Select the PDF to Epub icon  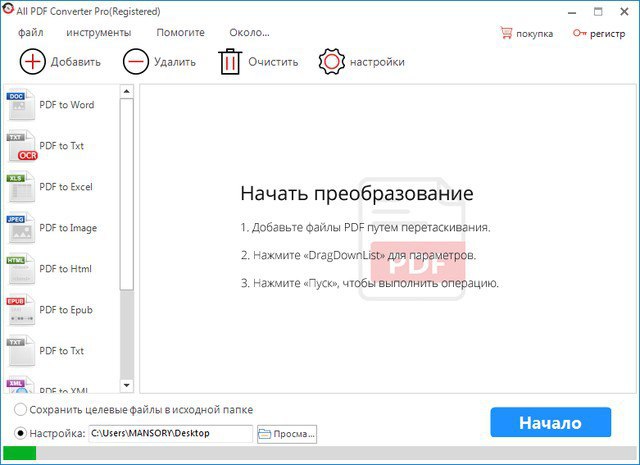[20, 310]
